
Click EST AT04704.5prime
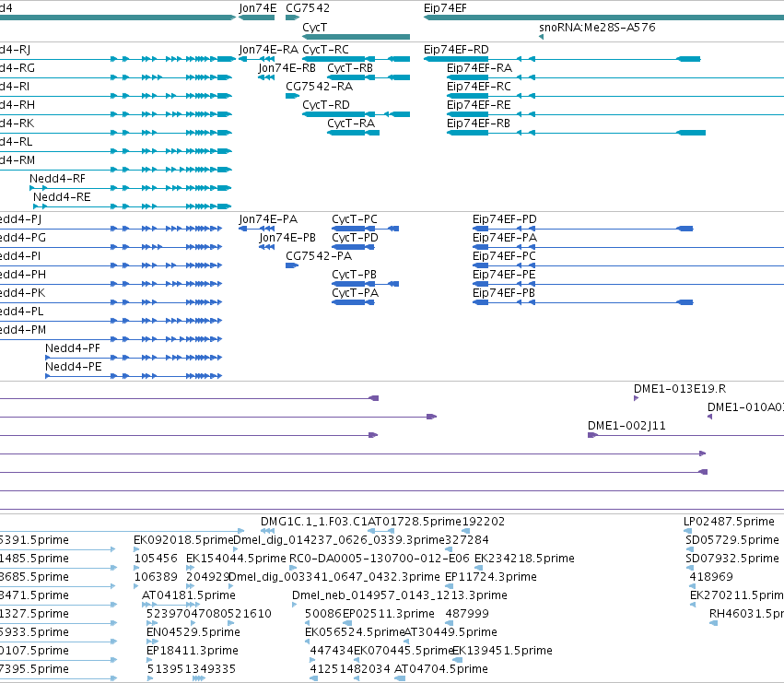441,669
